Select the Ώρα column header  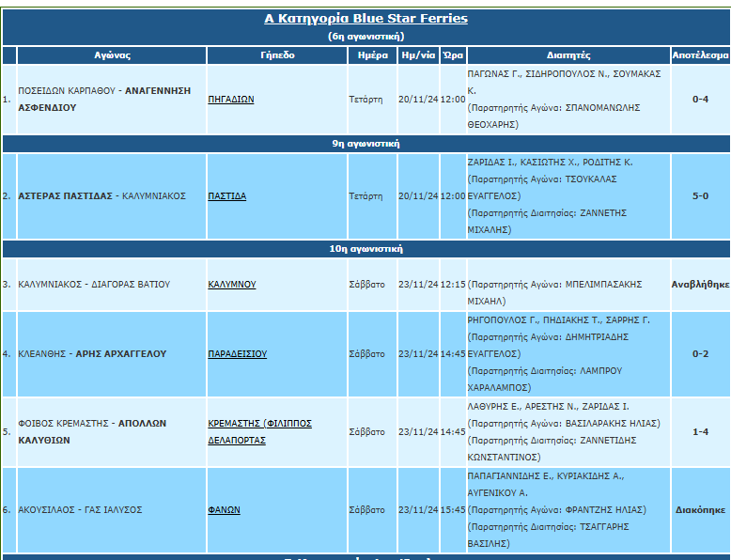[x=453, y=55]
